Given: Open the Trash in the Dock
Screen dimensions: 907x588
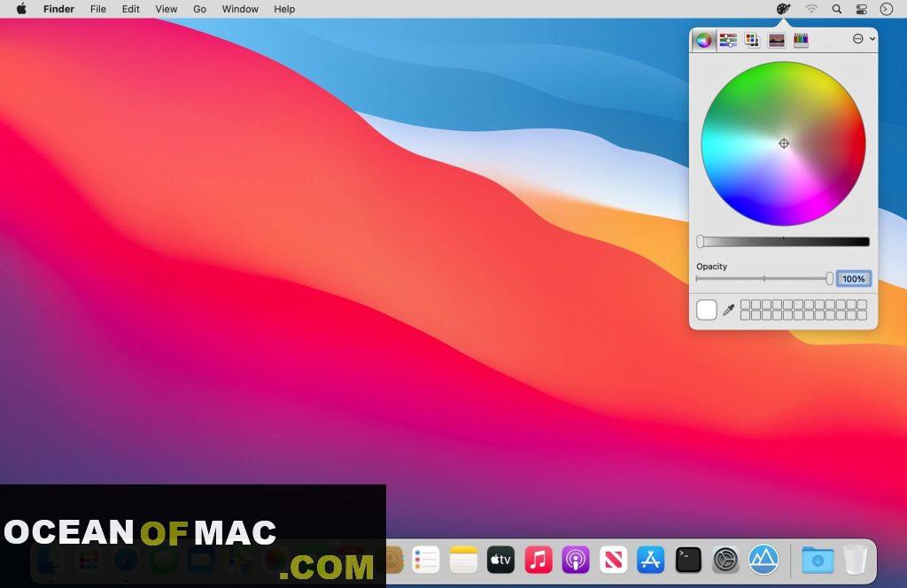Looking at the screenshot, I should (x=855, y=560).
